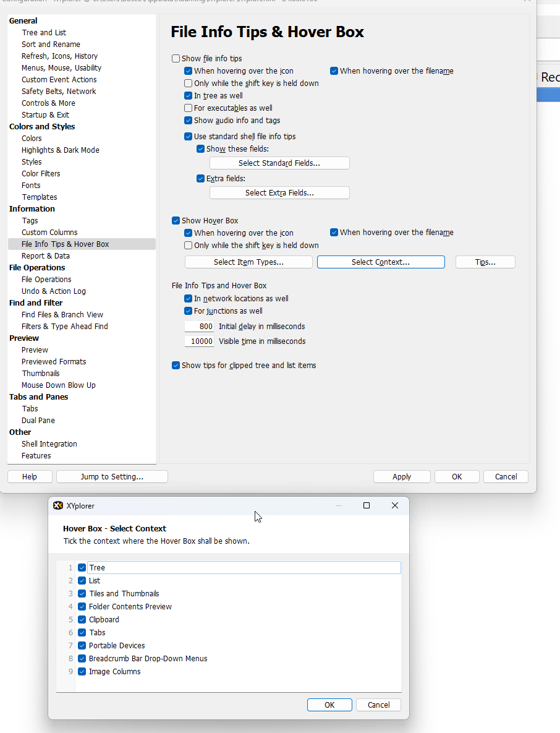Select the Tiles and Thumbnails list row
560x733 pixels.
(x=124, y=594)
